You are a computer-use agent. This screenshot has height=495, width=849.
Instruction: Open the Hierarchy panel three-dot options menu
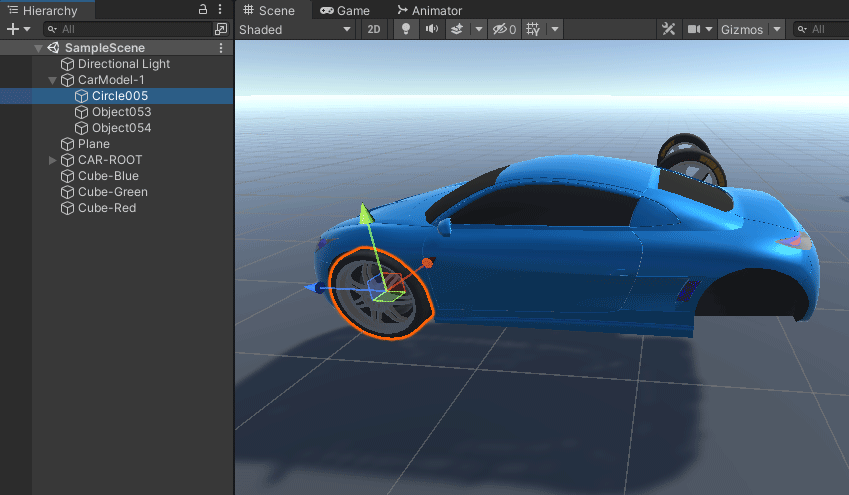pyautogui.click(x=220, y=10)
